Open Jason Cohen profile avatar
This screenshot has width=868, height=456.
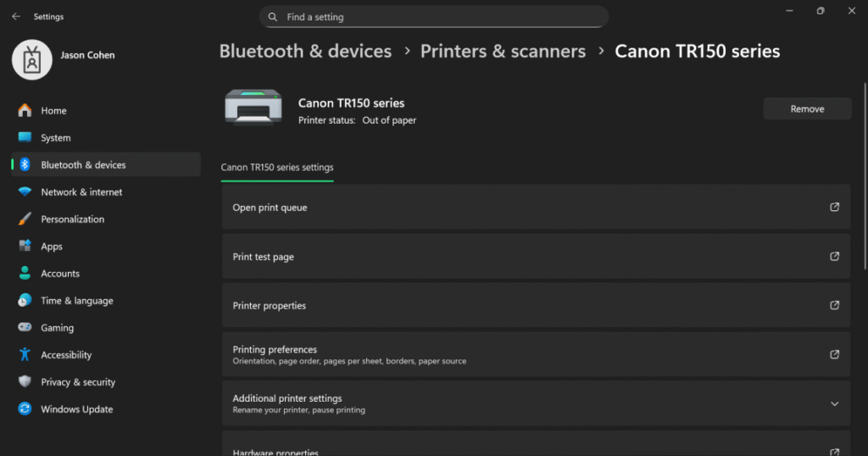32,59
